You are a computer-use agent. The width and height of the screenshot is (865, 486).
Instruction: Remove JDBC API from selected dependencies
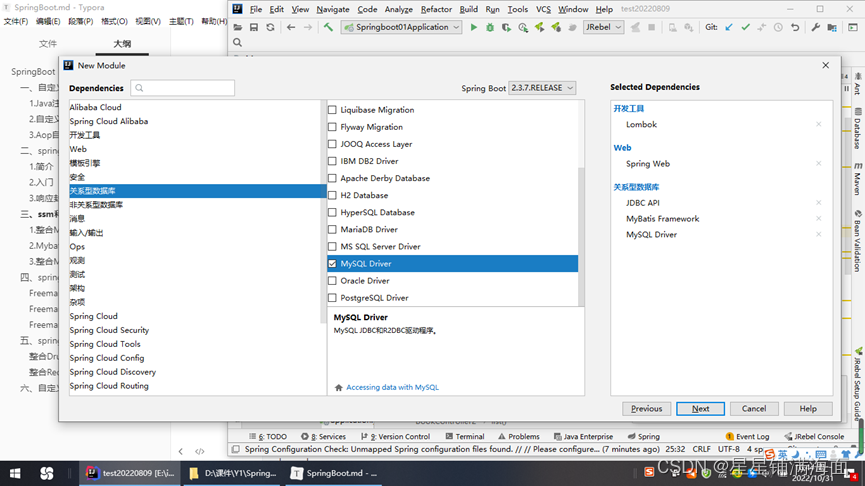pos(819,202)
